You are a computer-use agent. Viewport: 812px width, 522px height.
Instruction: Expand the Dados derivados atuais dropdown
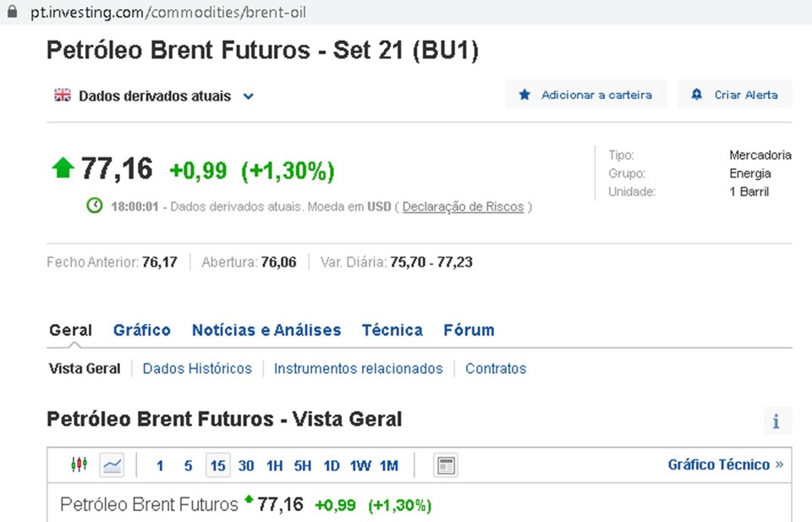pyautogui.click(x=247, y=96)
